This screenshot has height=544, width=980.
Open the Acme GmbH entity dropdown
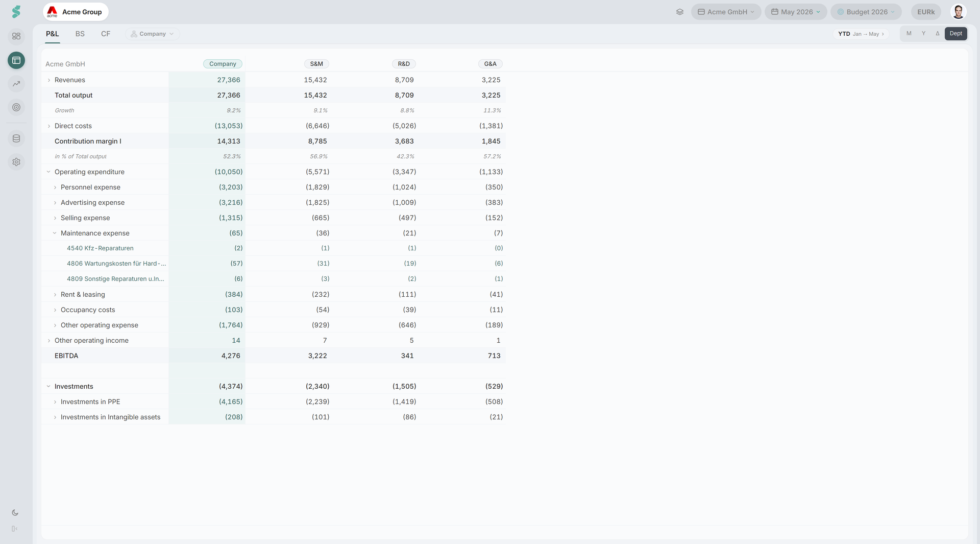pyautogui.click(x=726, y=12)
